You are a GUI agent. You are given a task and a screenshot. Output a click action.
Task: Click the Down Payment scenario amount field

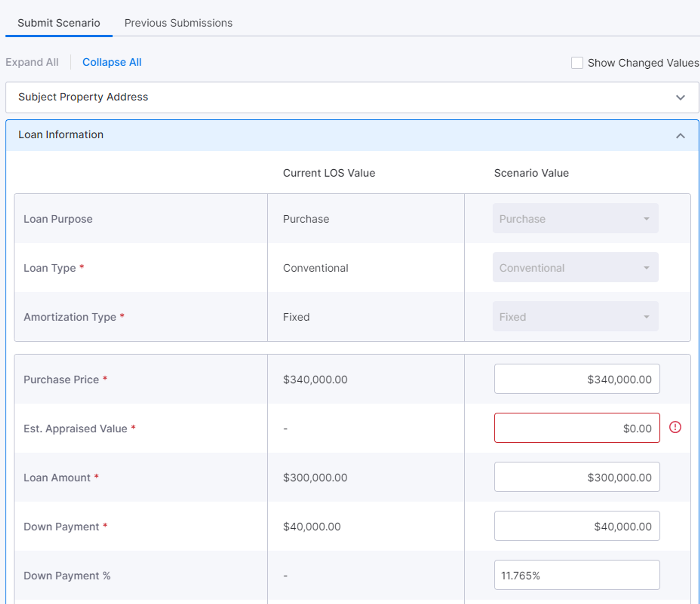pos(576,526)
